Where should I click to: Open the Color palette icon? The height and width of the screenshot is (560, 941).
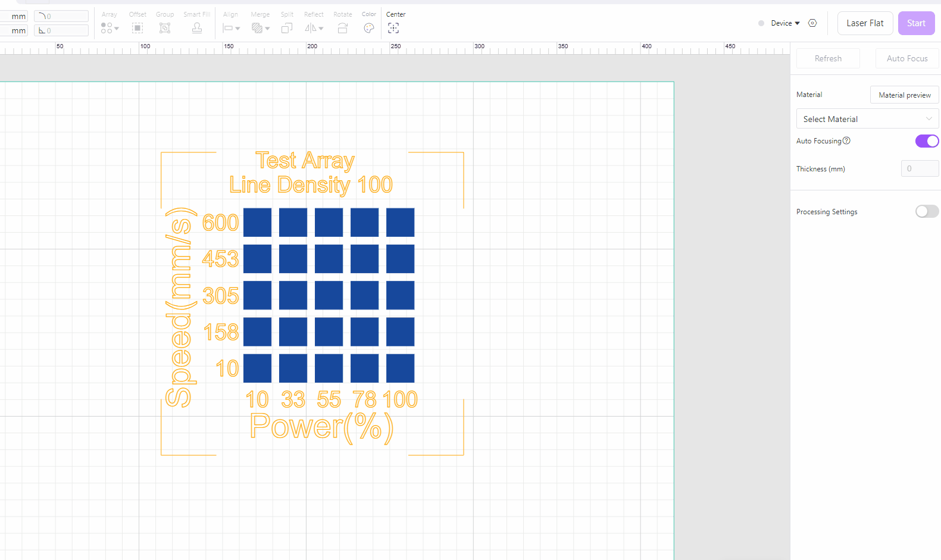pyautogui.click(x=369, y=28)
